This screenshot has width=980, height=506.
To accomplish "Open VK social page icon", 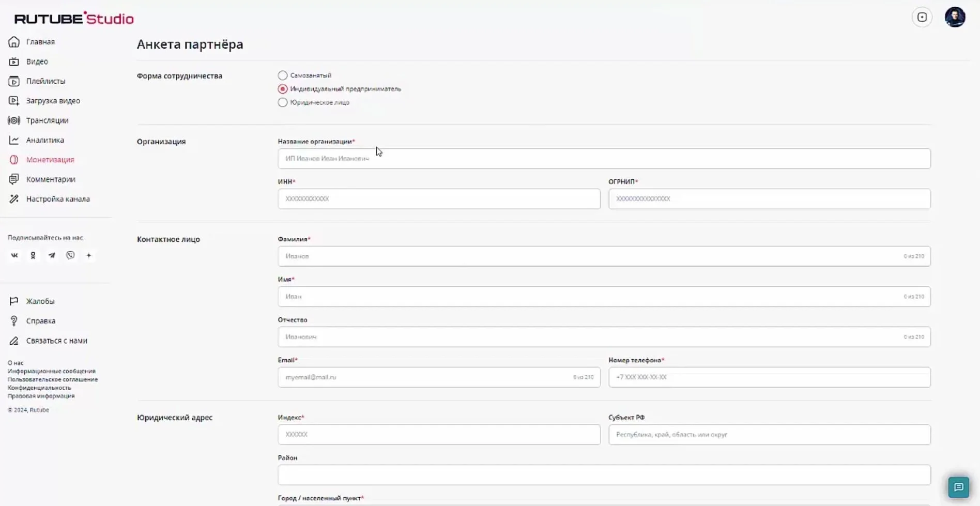I will tap(14, 255).
